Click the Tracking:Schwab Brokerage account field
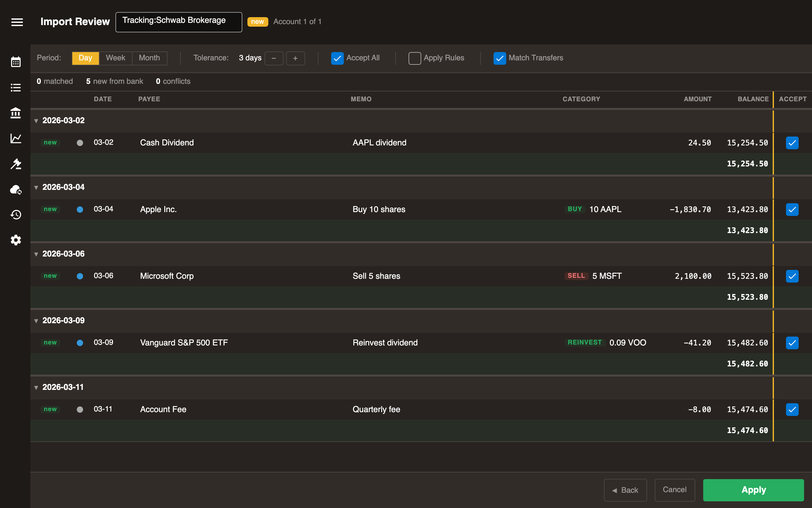Viewport: 812px width, 508px height. [179, 22]
